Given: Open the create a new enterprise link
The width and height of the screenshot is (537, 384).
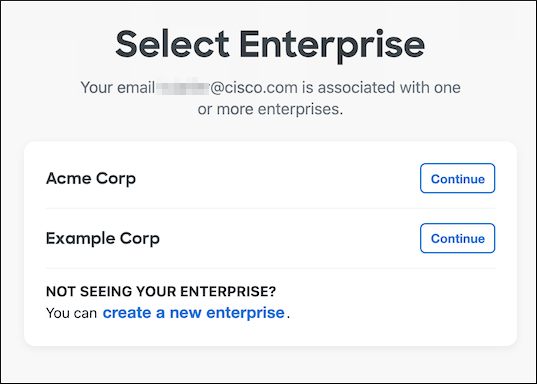Looking at the screenshot, I should (x=193, y=313).
